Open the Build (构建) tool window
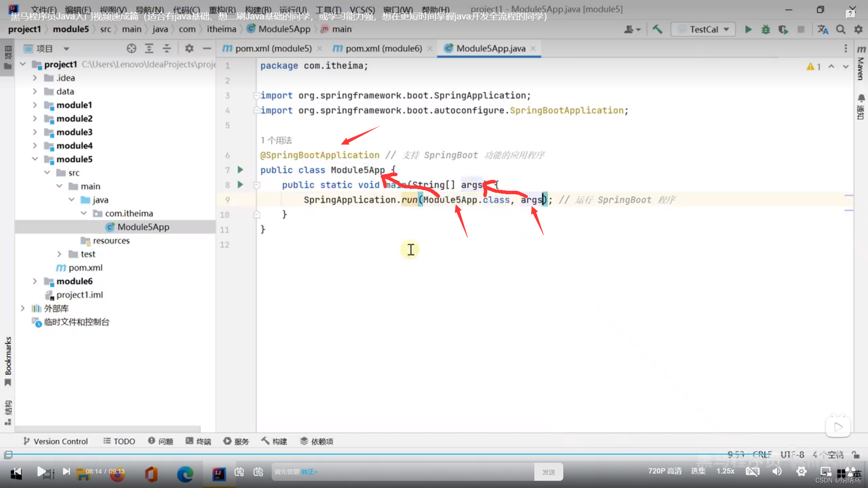 (x=274, y=441)
